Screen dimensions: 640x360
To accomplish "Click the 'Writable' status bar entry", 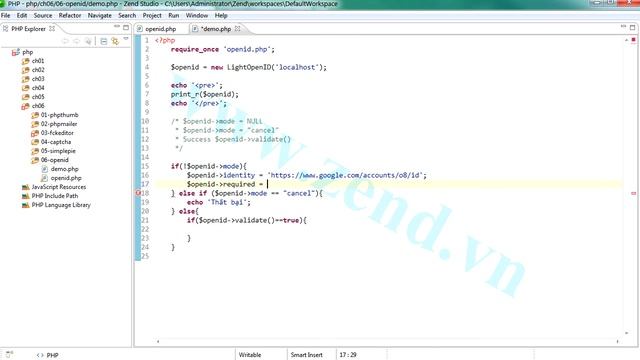I will [x=250, y=355].
